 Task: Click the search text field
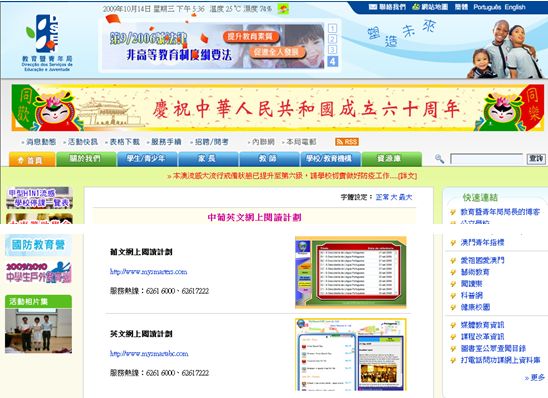(487, 159)
